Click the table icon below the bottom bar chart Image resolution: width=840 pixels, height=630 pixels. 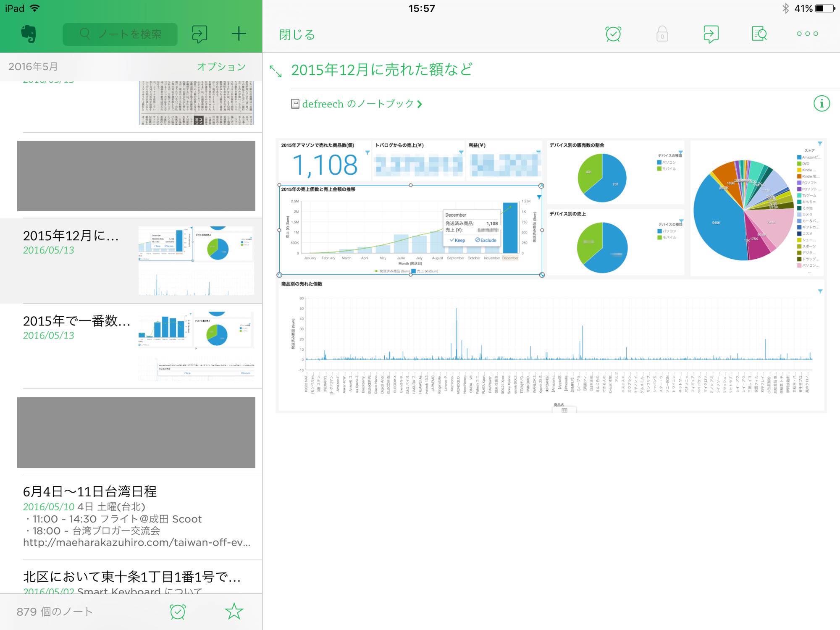click(564, 410)
